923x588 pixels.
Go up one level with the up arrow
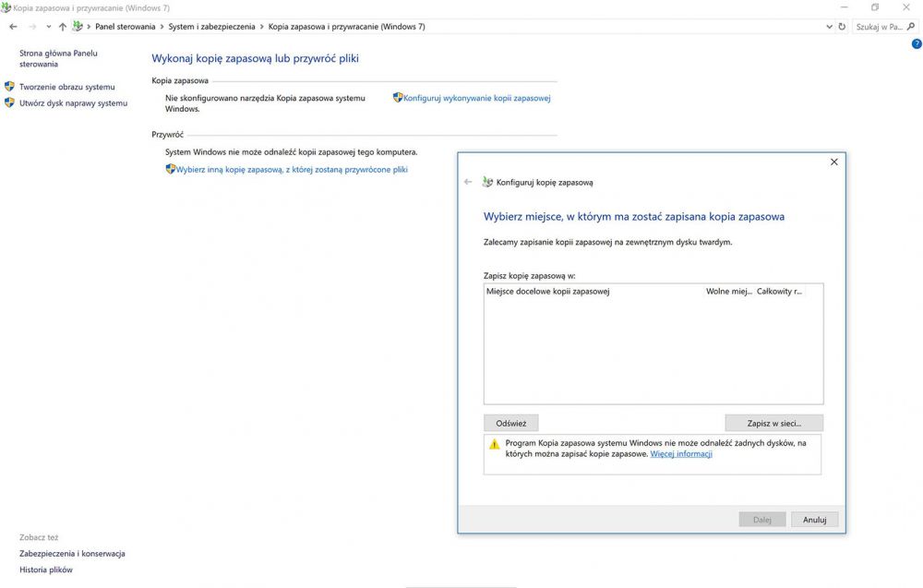click(x=63, y=27)
